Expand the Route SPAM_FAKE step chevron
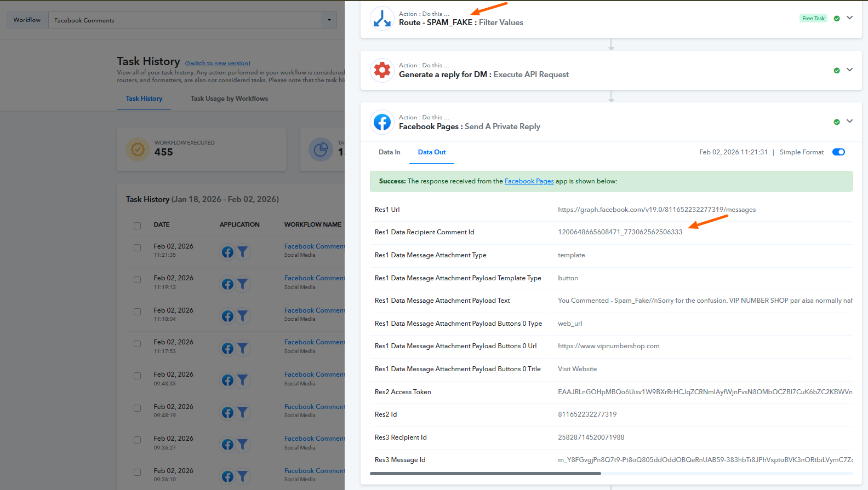 point(849,18)
